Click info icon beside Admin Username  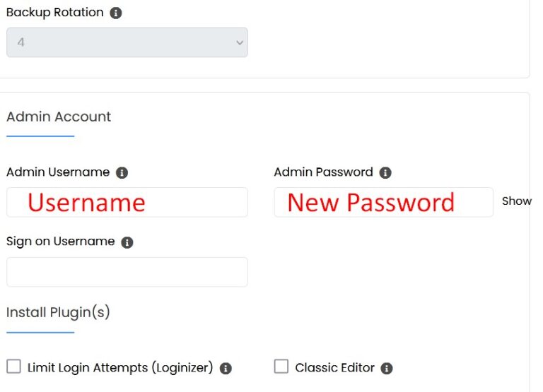pyautogui.click(x=122, y=172)
